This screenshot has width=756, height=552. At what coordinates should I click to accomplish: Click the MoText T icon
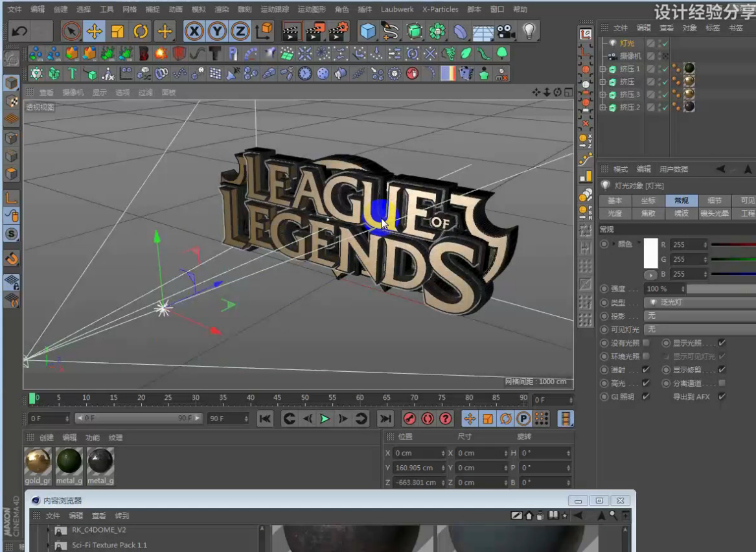(73, 74)
